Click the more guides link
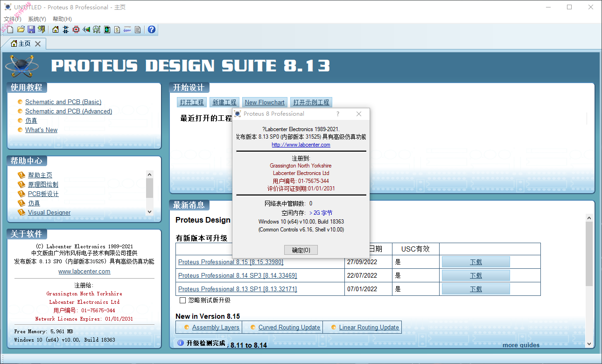Screen dimensions: 602x364 (x=521, y=345)
